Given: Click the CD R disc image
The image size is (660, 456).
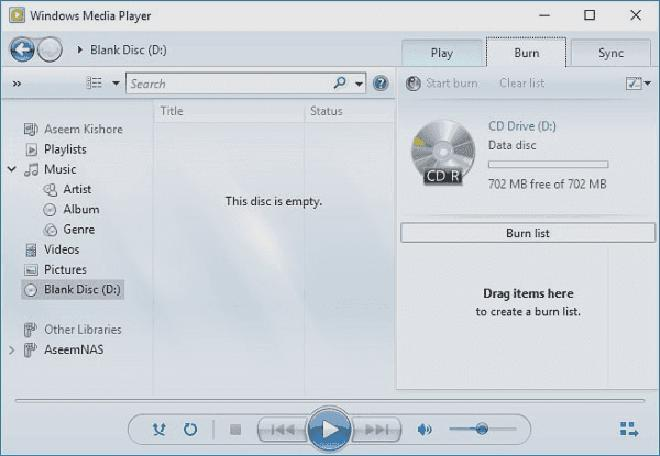Looking at the screenshot, I should (443, 153).
